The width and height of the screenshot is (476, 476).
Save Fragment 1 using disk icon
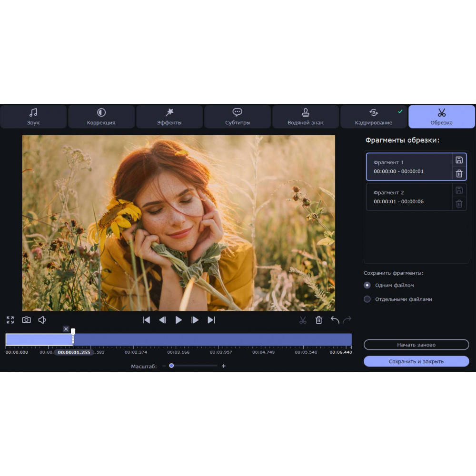click(x=459, y=160)
